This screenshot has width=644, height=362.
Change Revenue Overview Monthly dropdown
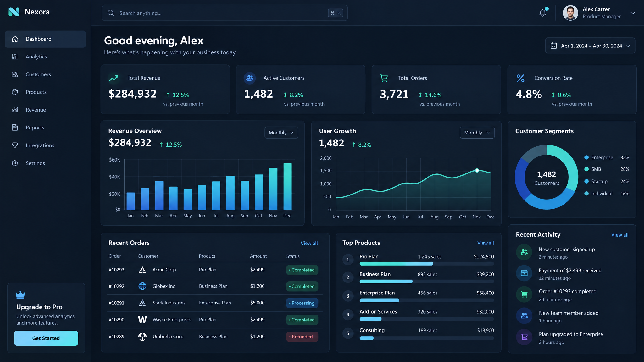[281, 133]
